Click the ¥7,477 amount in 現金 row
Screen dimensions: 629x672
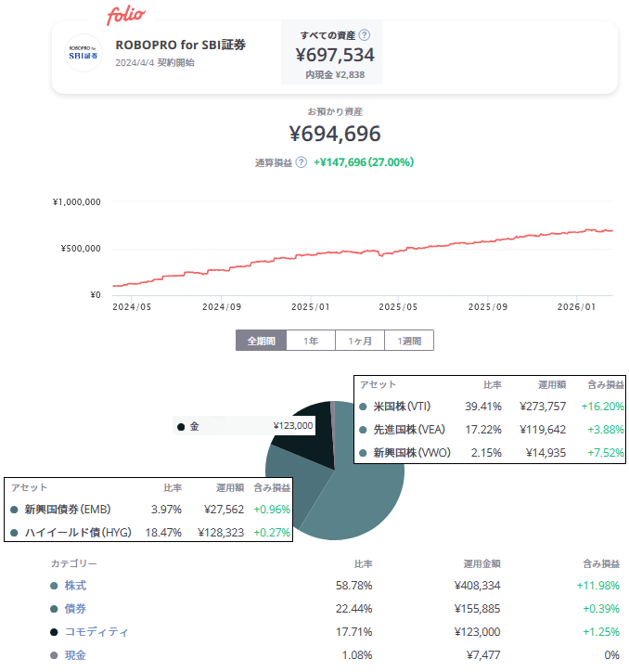click(483, 655)
